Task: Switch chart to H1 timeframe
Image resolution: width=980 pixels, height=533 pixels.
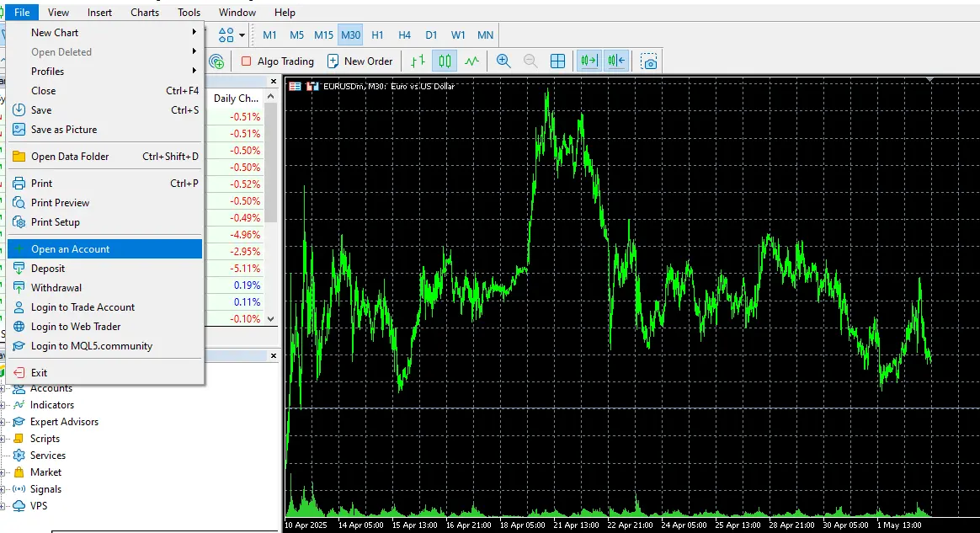Action: [x=377, y=35]
